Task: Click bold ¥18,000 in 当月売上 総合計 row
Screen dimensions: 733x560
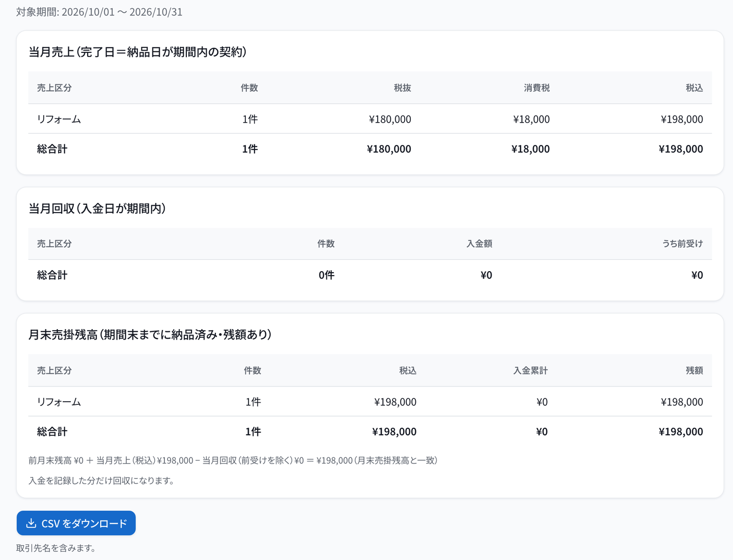Action: point(530,149)
